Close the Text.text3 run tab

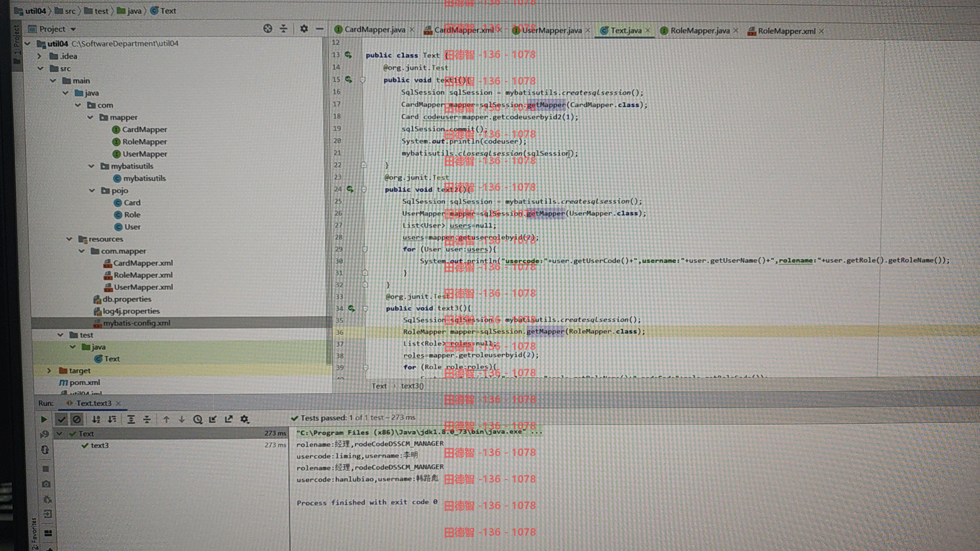(118, 403)
